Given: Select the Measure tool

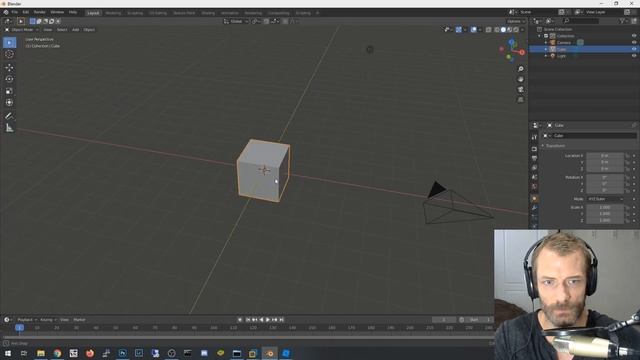Looking at the screenshot, I should click(9, 128).
